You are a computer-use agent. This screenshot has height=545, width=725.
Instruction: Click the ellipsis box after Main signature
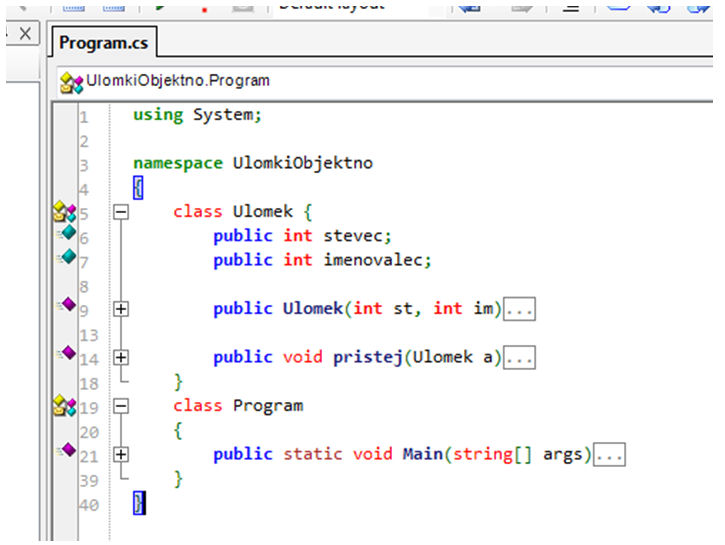[609, 455]
